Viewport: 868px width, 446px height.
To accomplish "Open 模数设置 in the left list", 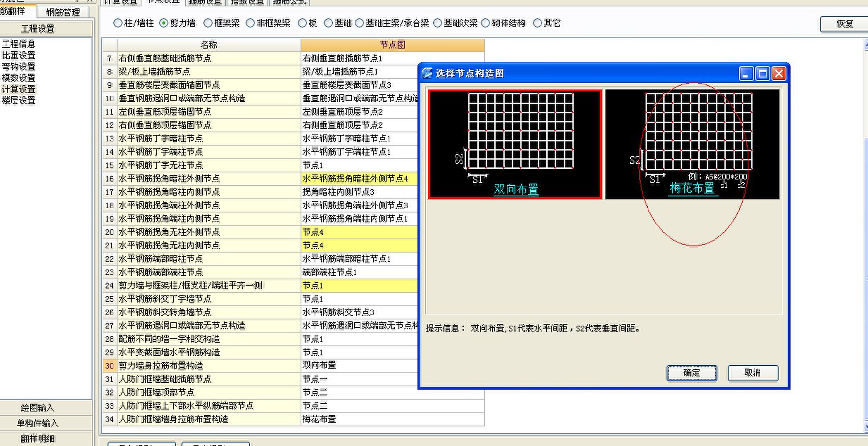I will (19, 78).
